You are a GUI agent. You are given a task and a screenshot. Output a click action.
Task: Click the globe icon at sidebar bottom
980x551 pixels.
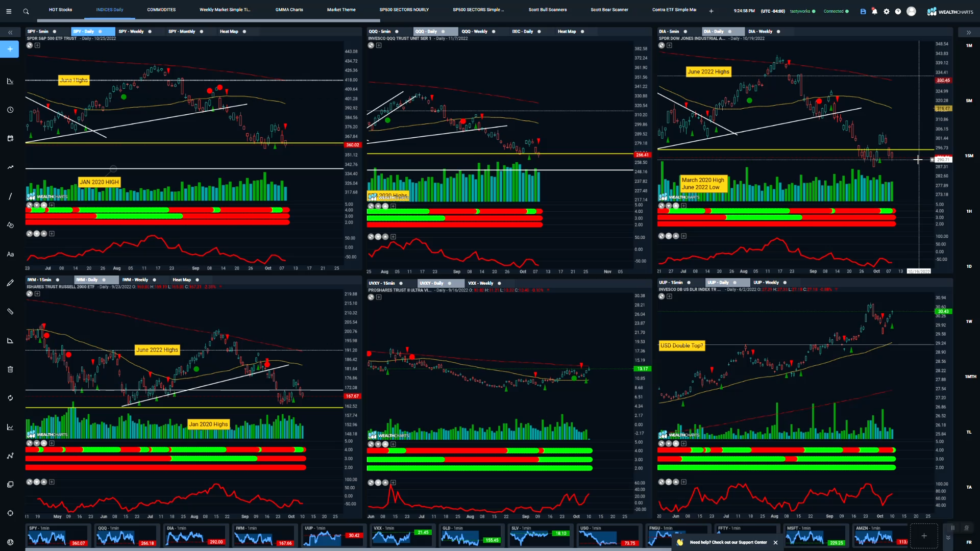coord(10,542)
